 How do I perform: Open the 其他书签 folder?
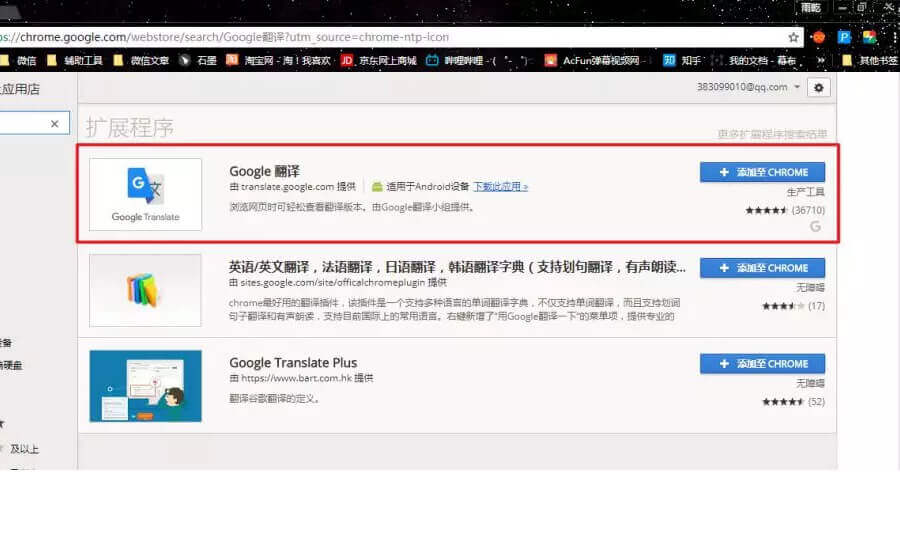tap(870, 60)
